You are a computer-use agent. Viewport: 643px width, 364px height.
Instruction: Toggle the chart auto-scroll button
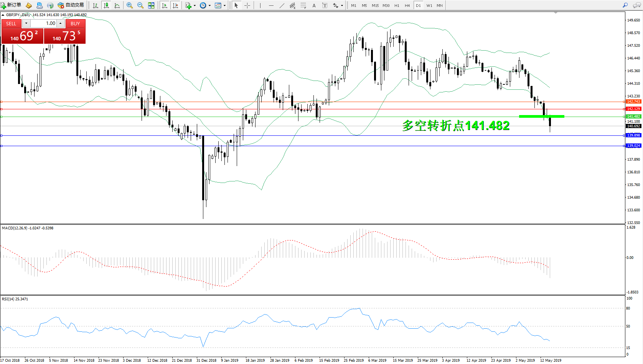[x=165, y=5]
